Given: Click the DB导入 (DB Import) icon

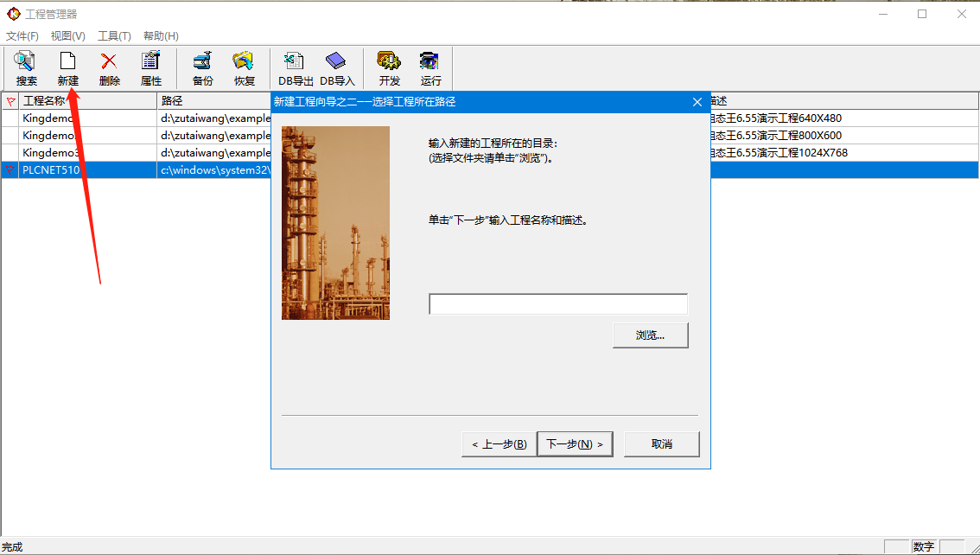Looking at the screenshot, I should click(337, 68).
